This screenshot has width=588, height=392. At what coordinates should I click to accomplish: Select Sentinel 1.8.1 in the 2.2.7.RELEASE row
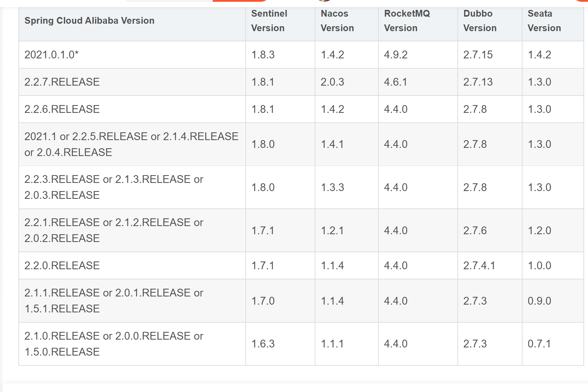pyautogui.click(x=280, y=82)
